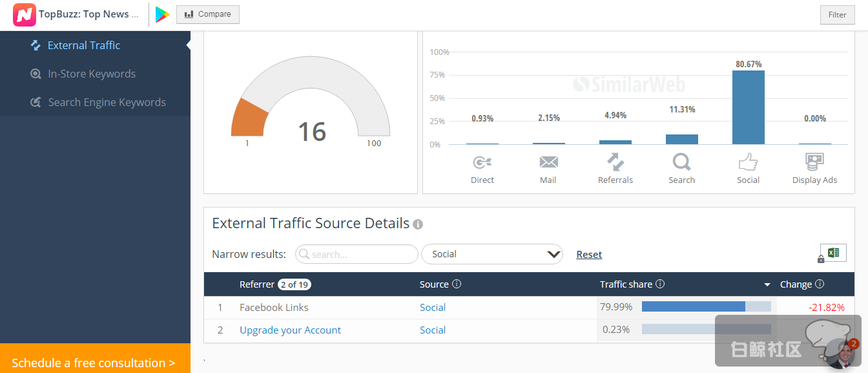Click Upgrade your Account link
The height and width of the screenshot is (373, 868).
(x=290, y=330)
